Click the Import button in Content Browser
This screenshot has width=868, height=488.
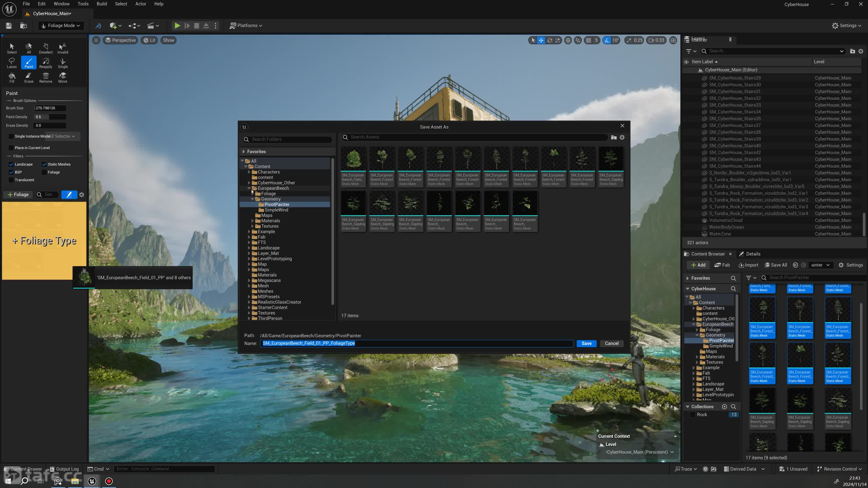748,265
